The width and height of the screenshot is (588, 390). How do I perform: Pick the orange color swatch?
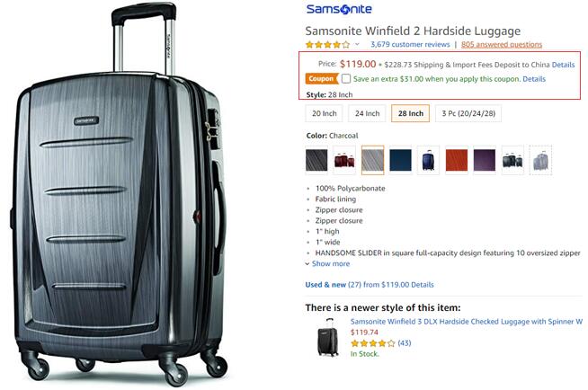click(457, 160)
